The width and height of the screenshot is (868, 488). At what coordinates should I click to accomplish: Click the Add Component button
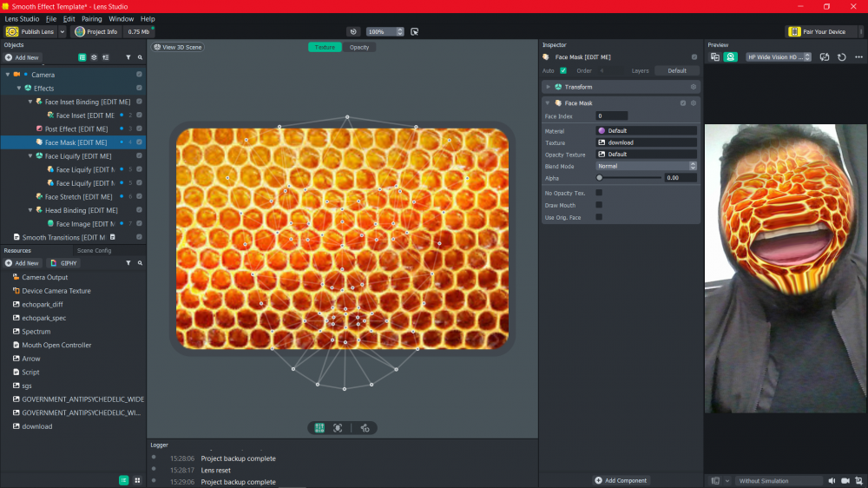[x=621, y=480]
